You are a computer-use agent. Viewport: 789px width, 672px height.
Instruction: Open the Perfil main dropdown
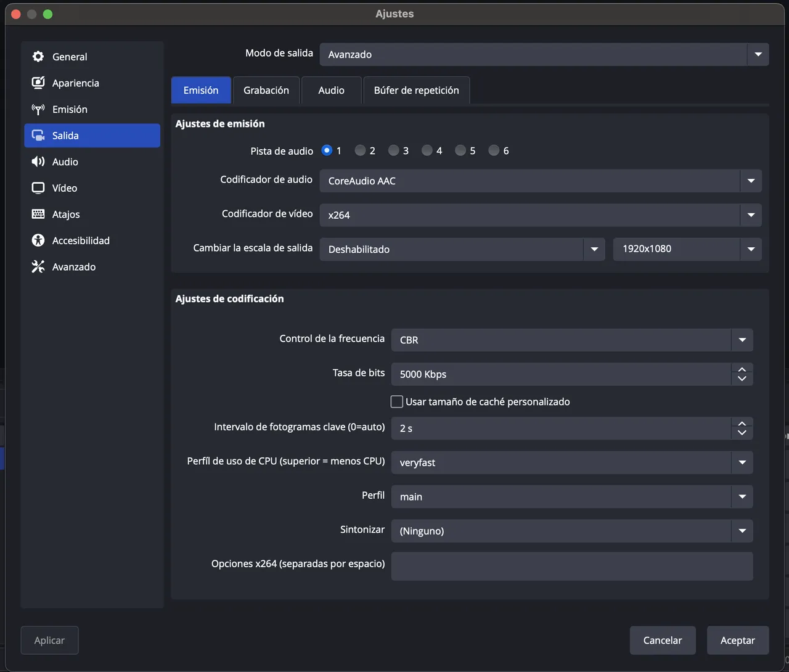pos(572,497)
